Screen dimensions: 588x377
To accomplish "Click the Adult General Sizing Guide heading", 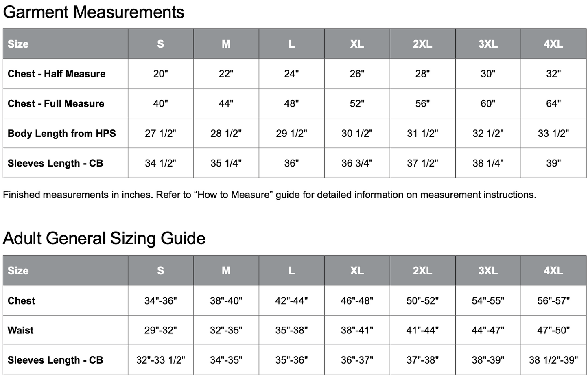I will point(104,239).
